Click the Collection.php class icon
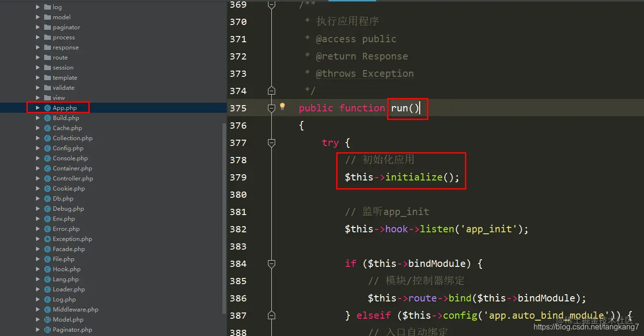Screen dimensions: 644x336 click(x=48, y=138)
